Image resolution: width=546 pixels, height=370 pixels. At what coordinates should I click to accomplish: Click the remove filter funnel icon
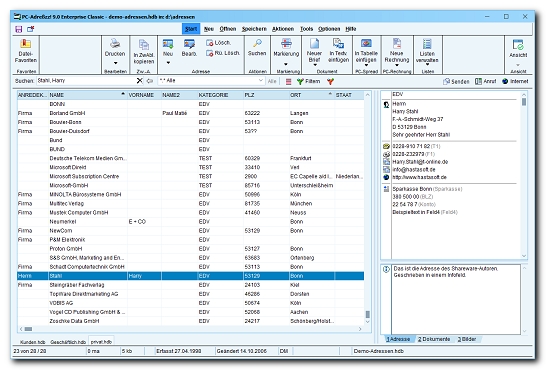tap(330, 81)
